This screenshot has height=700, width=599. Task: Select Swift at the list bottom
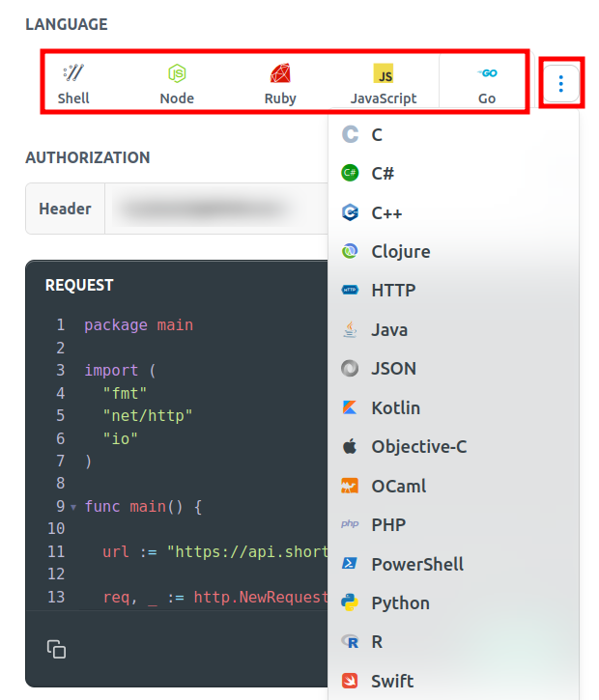pos(392,681)
